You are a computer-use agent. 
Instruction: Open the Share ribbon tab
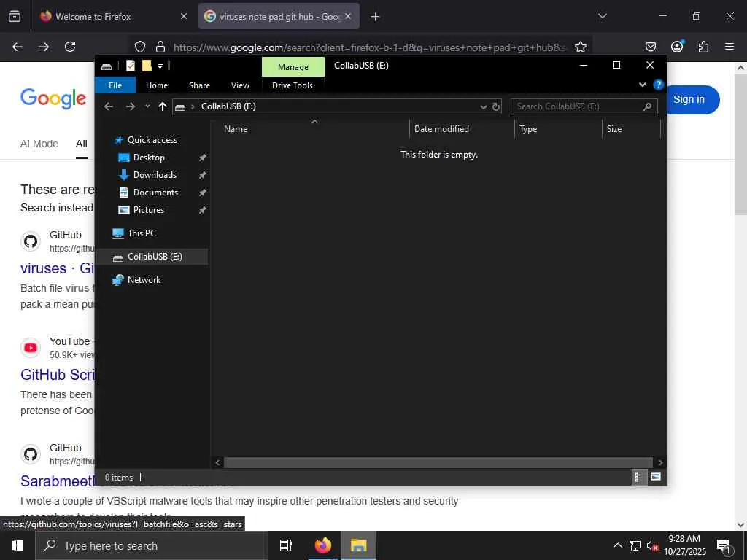pos(199,85)
